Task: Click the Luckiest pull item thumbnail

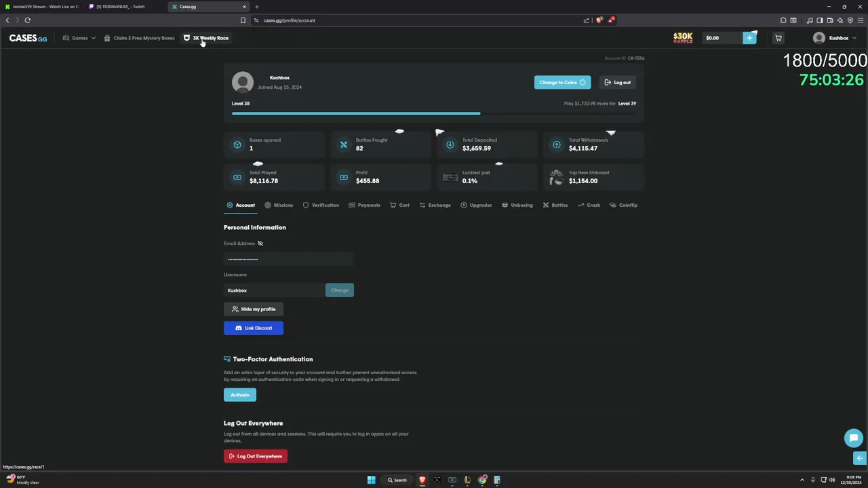Action: [450, 177]
